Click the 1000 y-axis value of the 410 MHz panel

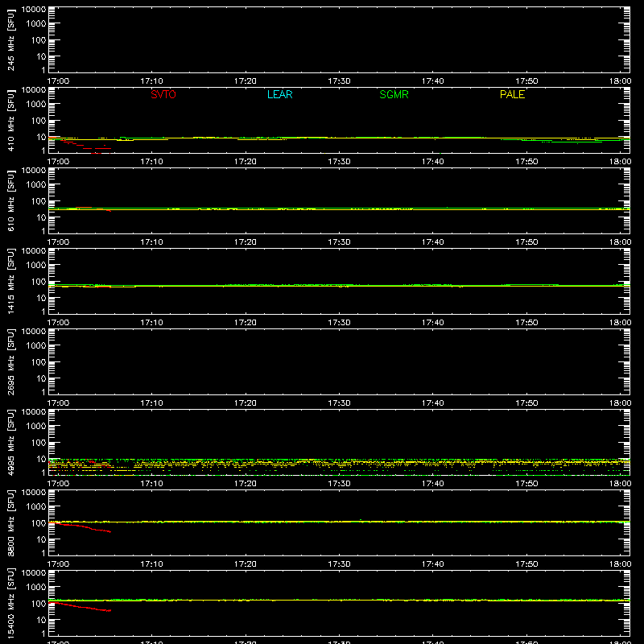pos(36,105)
